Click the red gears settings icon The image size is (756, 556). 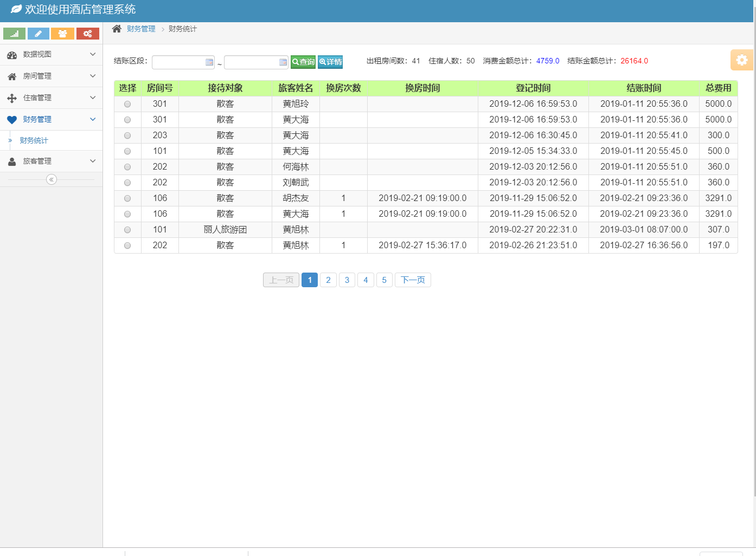pos(87,34)
